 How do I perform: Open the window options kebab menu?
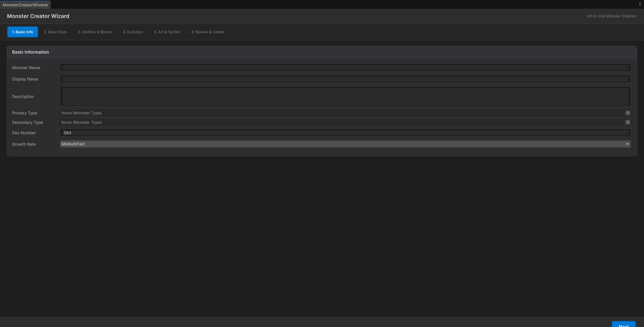coord(640,4)
